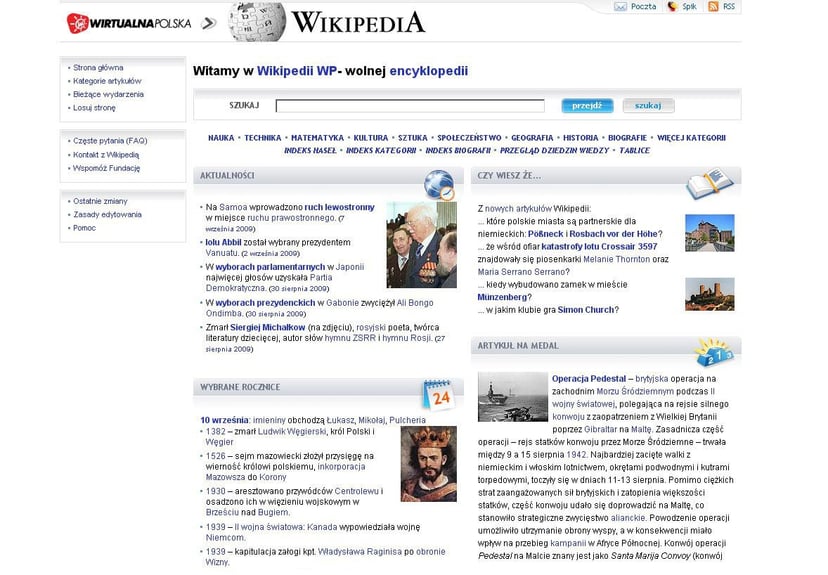Open PRZEGLĄD DZIEDZIN WIEDZY link
Image resolution: width=828 pixels, height=575 pixels.
click(x=554, y=150)
